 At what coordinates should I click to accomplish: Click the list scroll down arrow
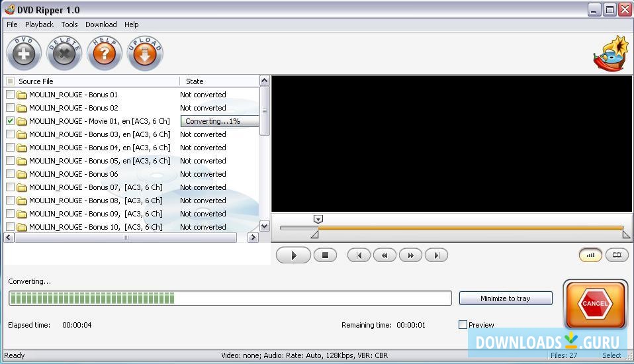click(x=265, y=226)
